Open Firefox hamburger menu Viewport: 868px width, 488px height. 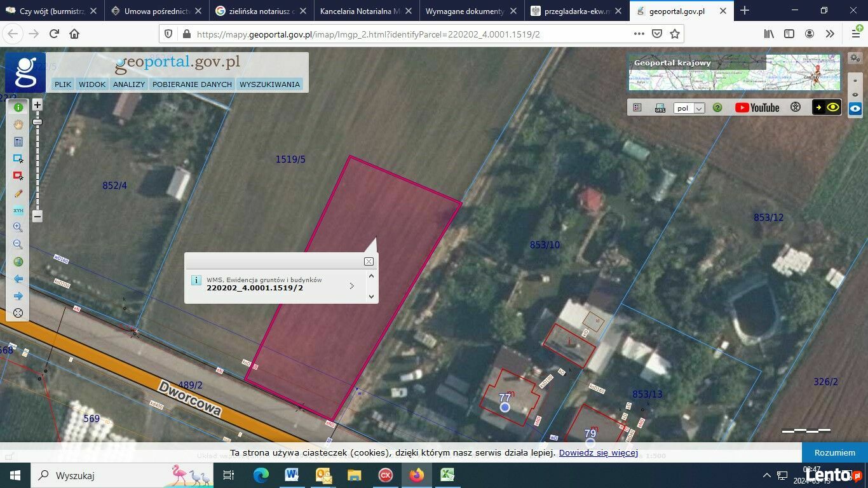pyautogui.click(x=856, y=34)
